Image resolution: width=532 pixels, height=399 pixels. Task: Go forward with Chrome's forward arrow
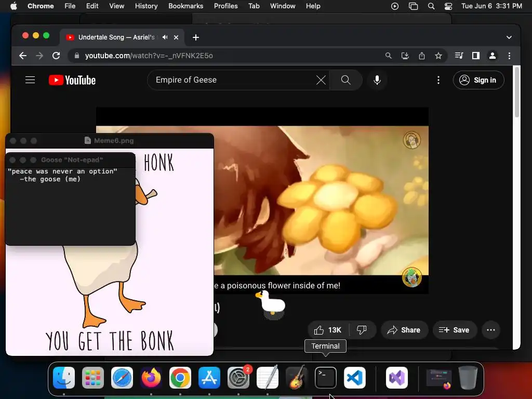tap(39, 56)
